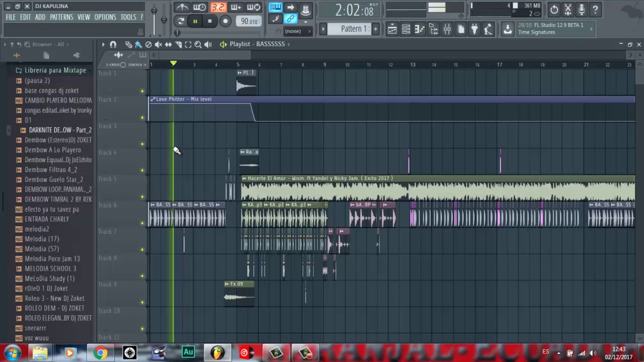644x362 pixels.
Task: Click the 90.010 tempo field
Action: [249, 21]
